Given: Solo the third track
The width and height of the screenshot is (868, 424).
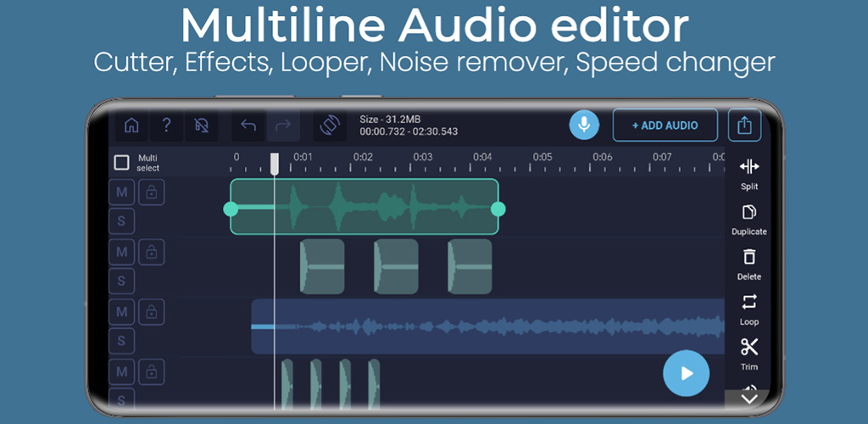Looking at the screenshot, I should 122,342.
